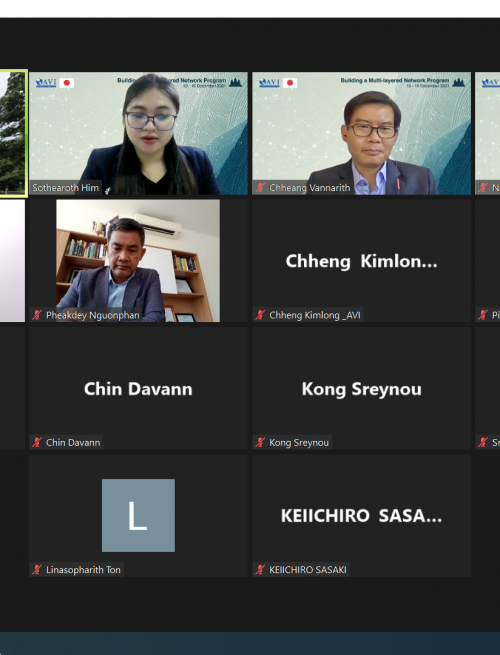Select the KEIICHIRO SASA... participant tile

[x=361, y=515]
